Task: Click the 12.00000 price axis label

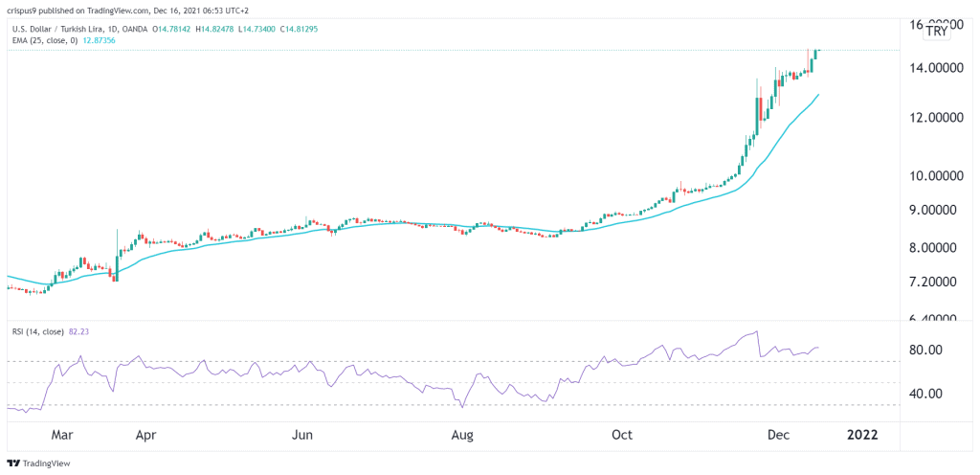Action: pyautogui.click(x=939, y=118)
